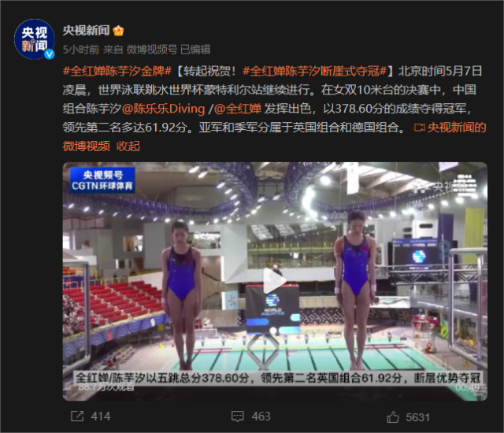Play the video with center play button

[274, 281]
